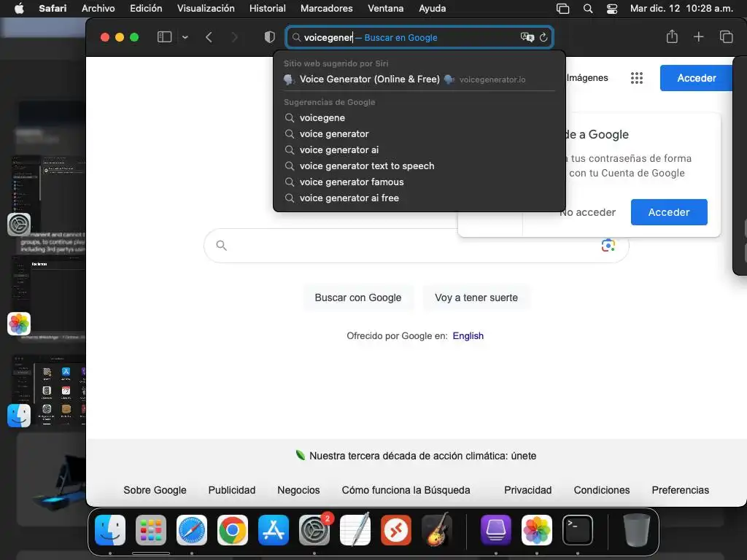Open Sobre Google footer link
Screen dimensions: 747x560
155,490
